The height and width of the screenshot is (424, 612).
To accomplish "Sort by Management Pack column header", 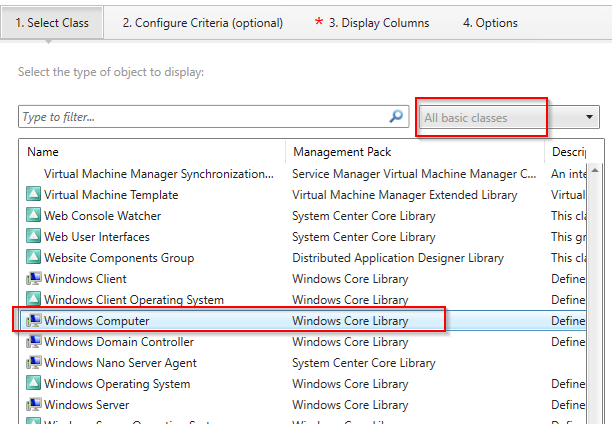I will click(x=342, y=152).
